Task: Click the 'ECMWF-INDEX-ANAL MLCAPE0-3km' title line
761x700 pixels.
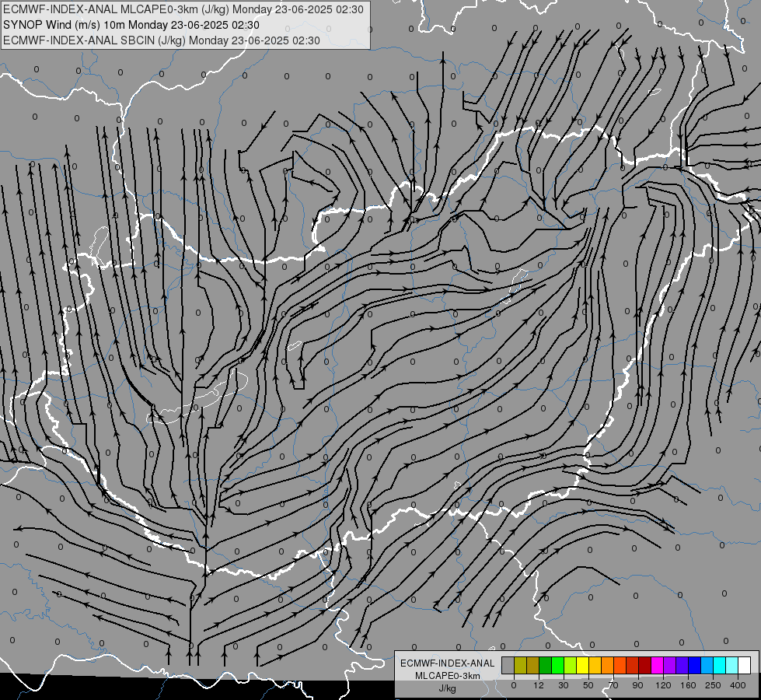Action: 183,9
